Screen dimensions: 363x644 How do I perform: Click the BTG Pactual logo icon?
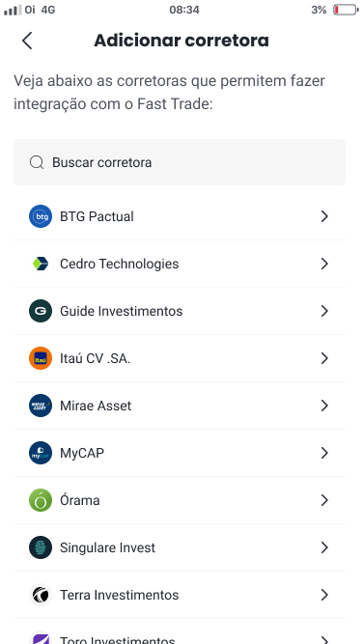click(41, 216)
